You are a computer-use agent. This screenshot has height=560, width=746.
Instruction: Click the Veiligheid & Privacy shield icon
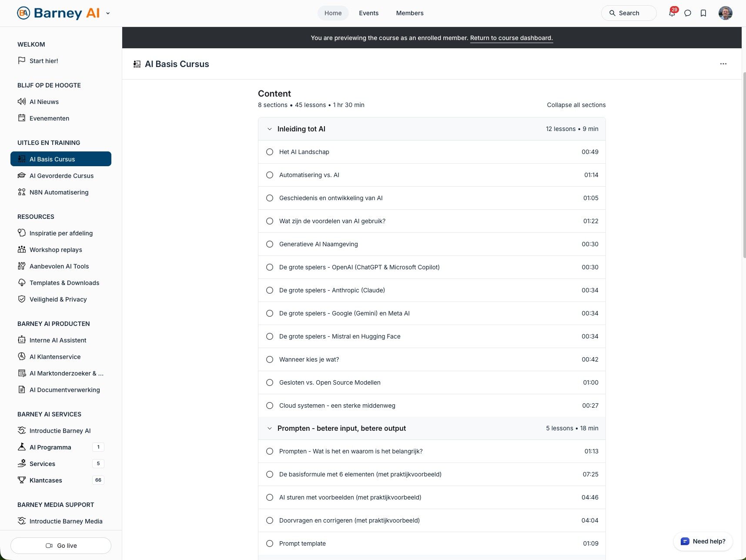(x=22, y=299)
